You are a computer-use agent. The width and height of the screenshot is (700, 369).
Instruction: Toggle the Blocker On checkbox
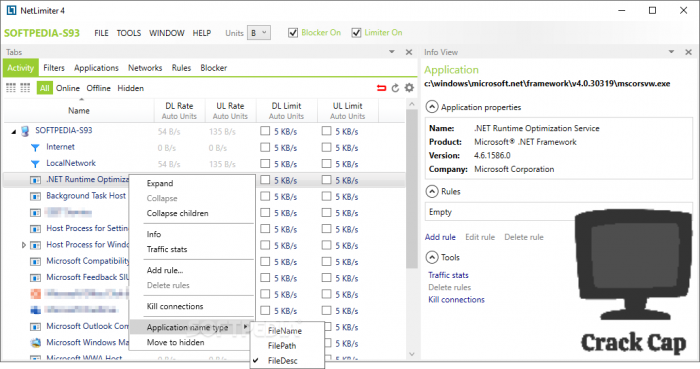click(293, 33)
